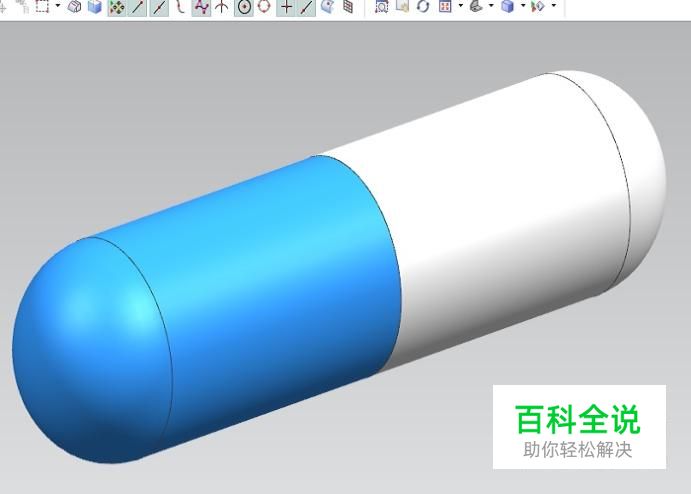This screenshot has height=494, width=691.
Task: Open the selection rectangle dropdown arrow
Action: click(x=58, y=6)
